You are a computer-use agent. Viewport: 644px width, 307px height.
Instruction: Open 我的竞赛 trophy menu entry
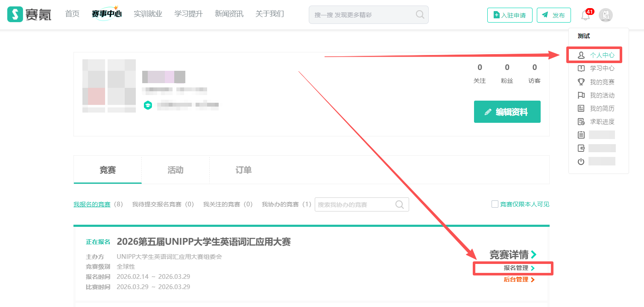597,82
